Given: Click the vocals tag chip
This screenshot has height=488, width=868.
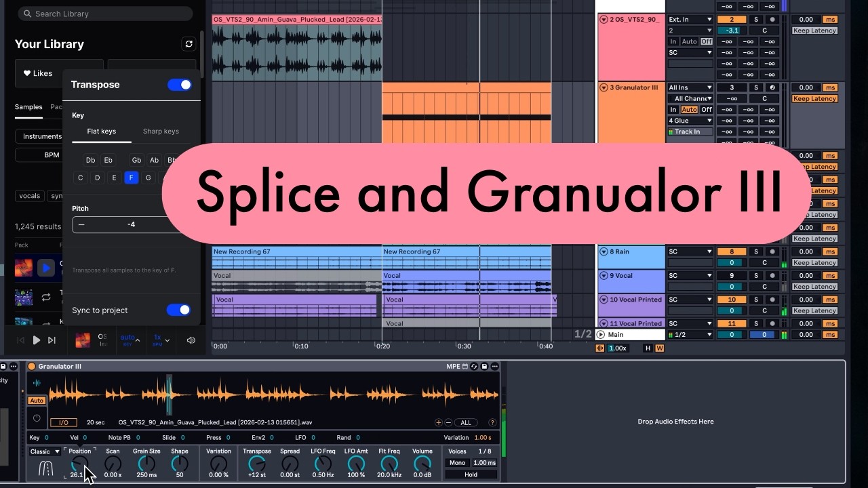Looking at the screenshot, I should tap(29, 196).
